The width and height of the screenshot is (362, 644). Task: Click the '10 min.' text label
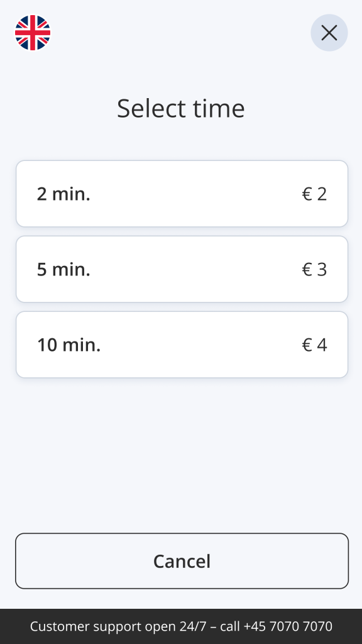point(69,345)
